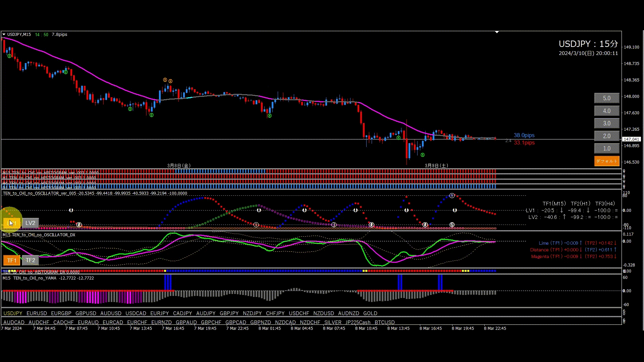
Task: Click the circled 5 marker on oscillator
Action: 452,225
